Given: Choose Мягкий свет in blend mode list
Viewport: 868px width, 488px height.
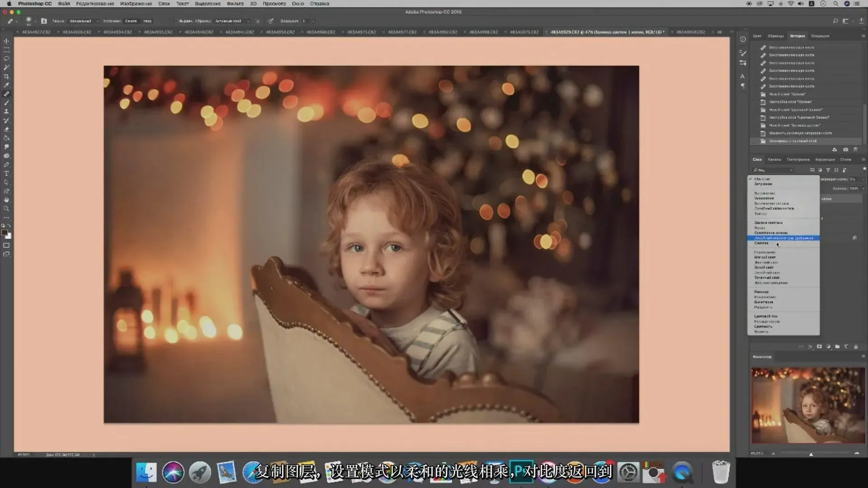Looking at the screenshot, I should (765, 257).
